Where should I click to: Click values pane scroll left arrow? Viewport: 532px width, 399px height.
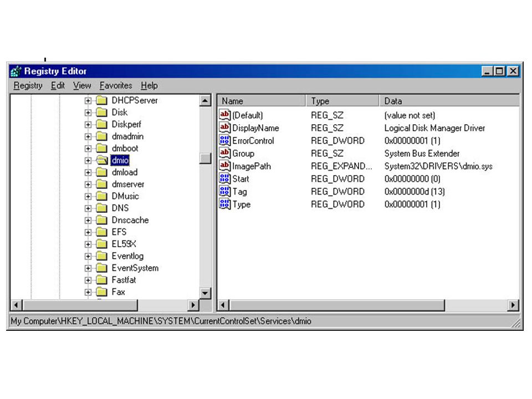223,305
